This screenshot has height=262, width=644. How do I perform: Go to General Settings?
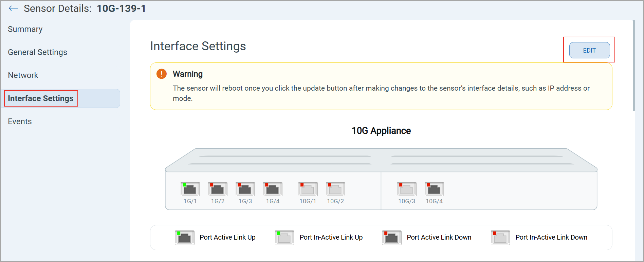(38, 52)
